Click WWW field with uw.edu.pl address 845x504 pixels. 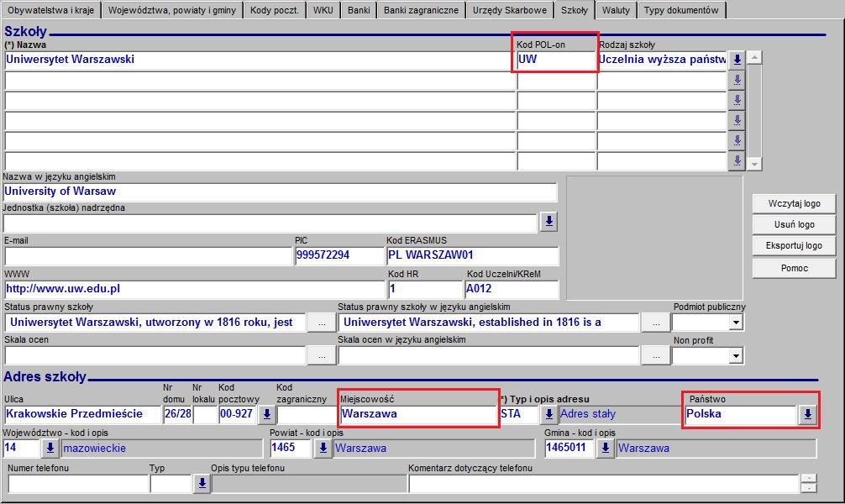pyautogui.click(x=195, y=290)
